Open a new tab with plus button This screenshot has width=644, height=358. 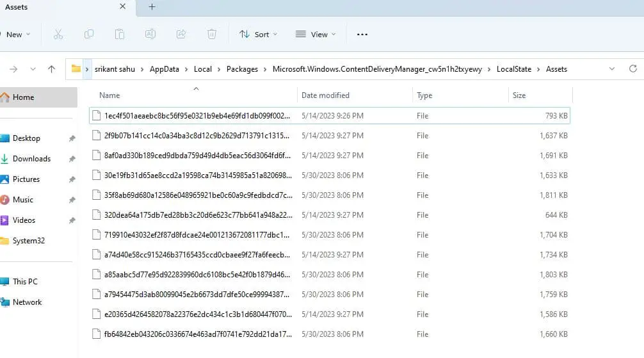[x=152, y=7]
